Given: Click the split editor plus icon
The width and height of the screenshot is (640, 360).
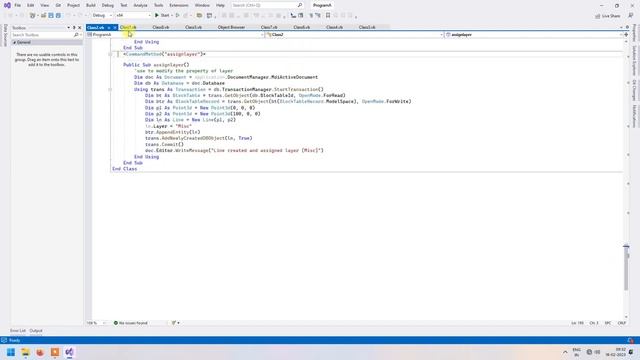Looking at the screenshot, I should [626, 35].
